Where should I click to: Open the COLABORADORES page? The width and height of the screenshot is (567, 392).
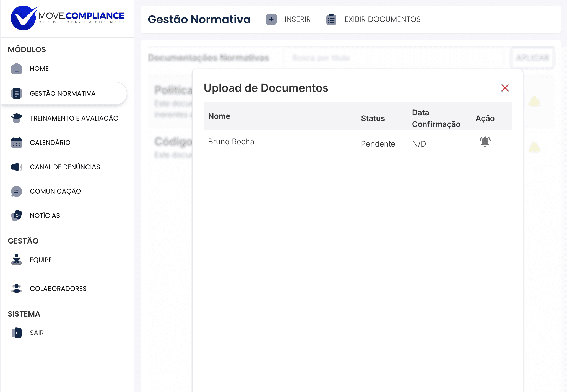(x=58, y=289)
